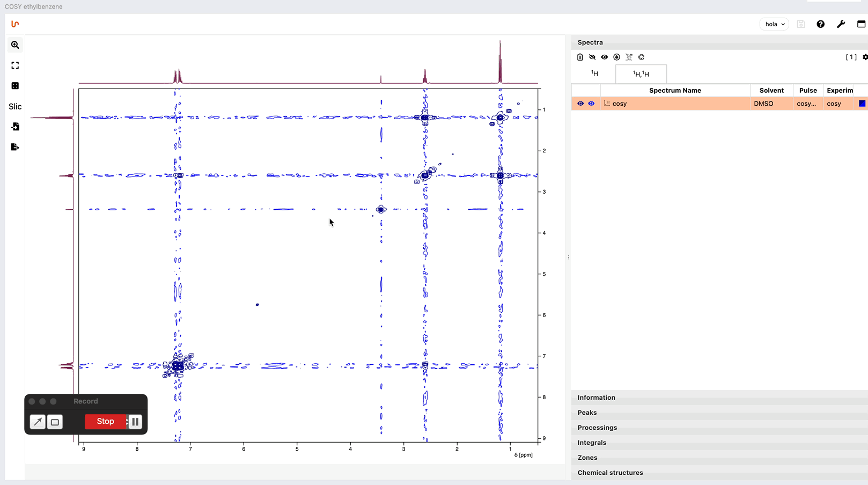
Task: Click the save workspace icon
Action: [x=801, y=24]
